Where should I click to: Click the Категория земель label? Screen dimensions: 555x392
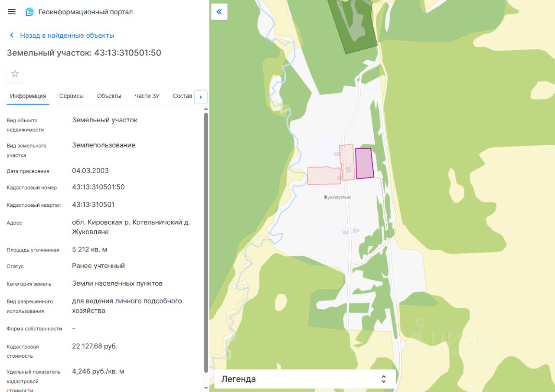click(x=29, y=284)
